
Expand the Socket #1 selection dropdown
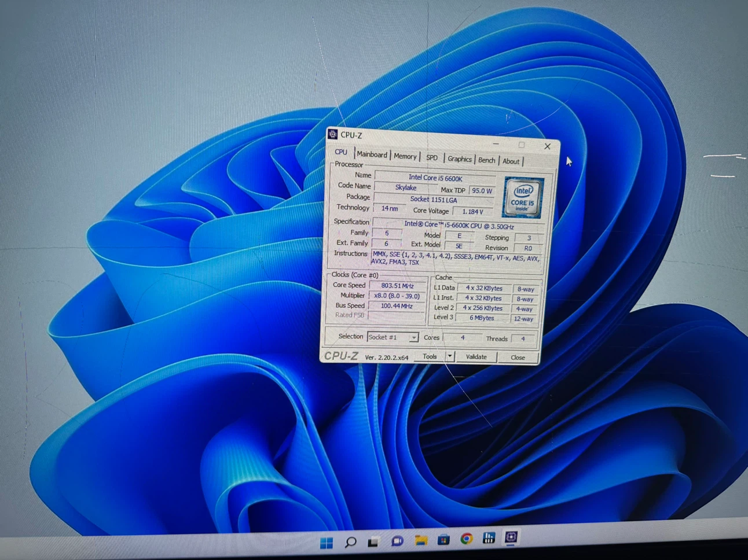(413, 337)
